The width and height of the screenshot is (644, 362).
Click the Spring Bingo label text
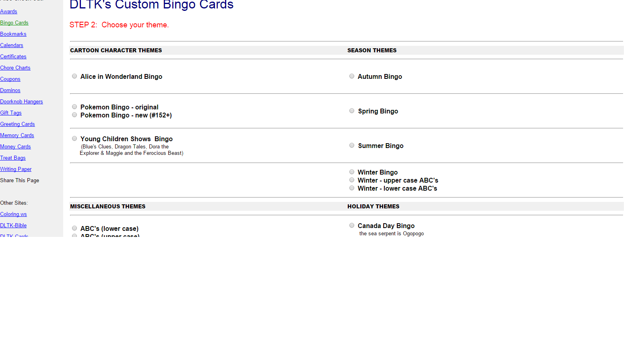pos(378,111)
